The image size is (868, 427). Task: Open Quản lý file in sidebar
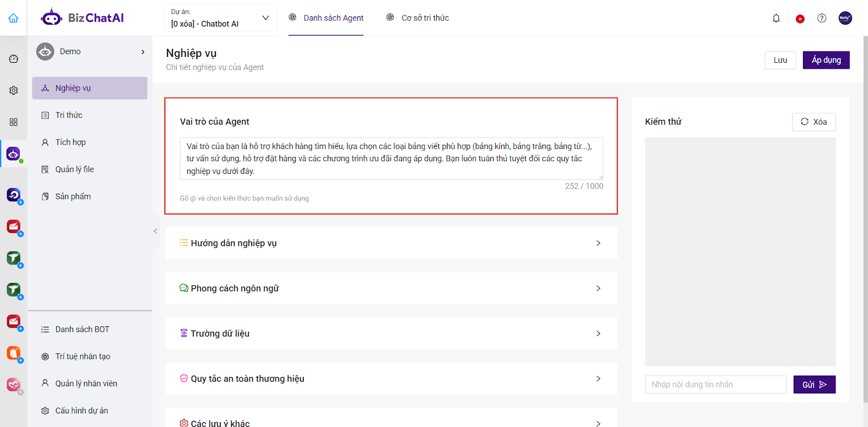coord(90,169)
